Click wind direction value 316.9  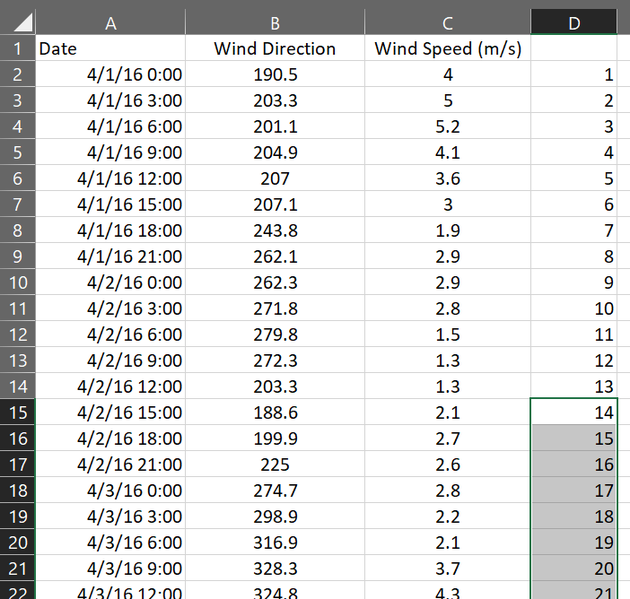pyautogui.click(x=275, y=542)
